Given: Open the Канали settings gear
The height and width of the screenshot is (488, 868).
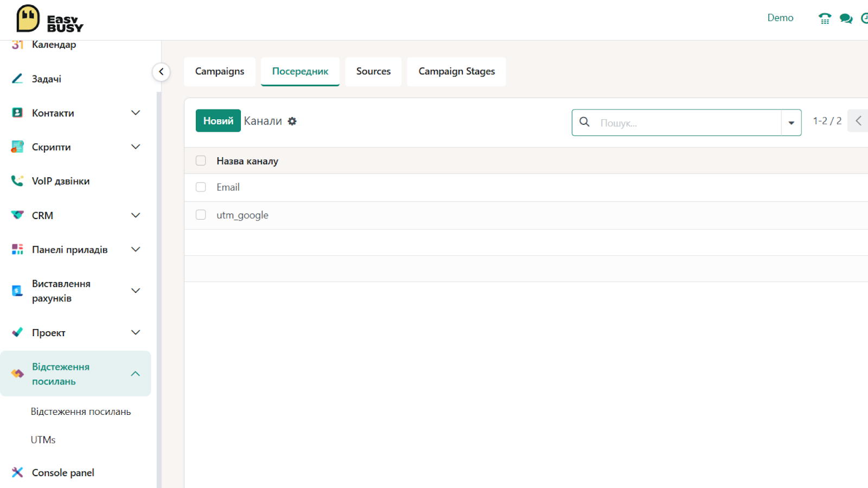Looking at the screenshot, I should click(292, 121).
